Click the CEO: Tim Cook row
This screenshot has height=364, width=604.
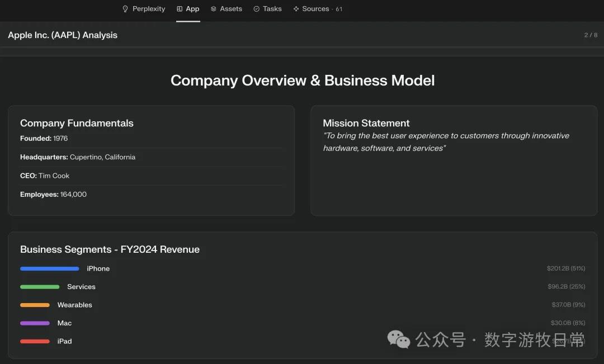tap(45, 176)
